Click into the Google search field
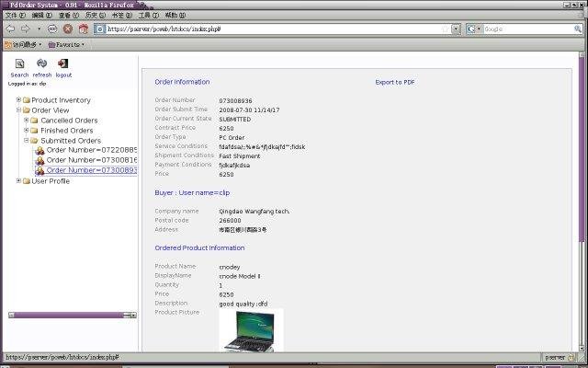This screenshot has width=588, height=368. [x=528, y=29]
